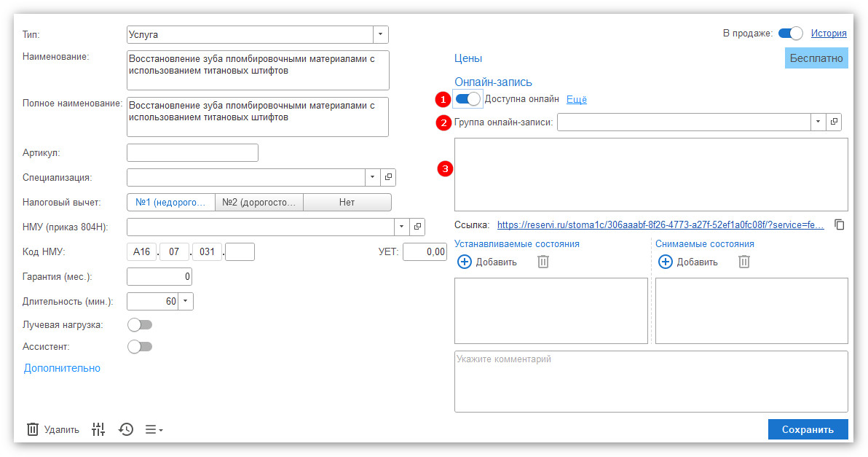Select tax deduction option №1 (недорогое)

point(171,202)
